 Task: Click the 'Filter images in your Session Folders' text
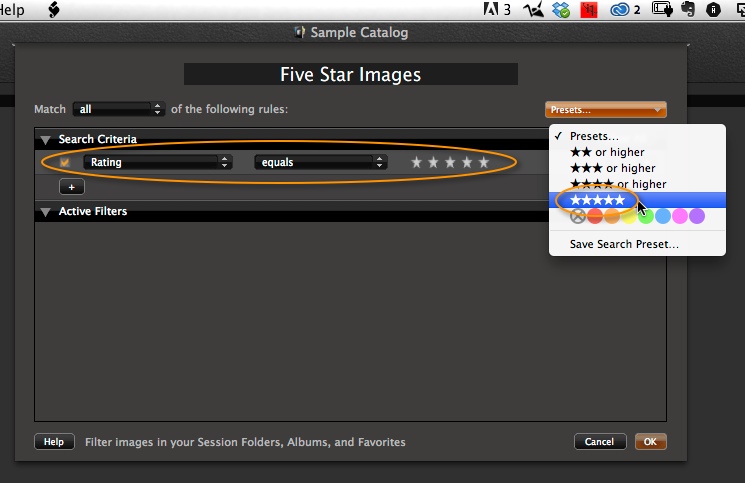[245, 442]
